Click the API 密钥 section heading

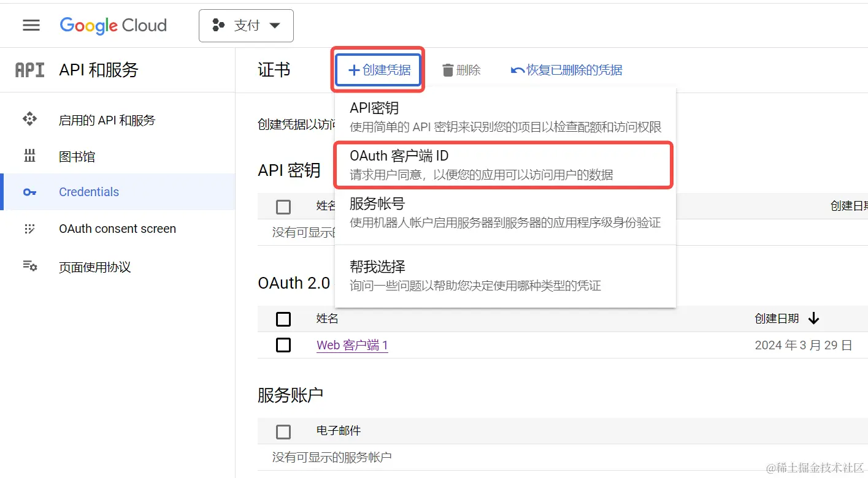[289, 170]
